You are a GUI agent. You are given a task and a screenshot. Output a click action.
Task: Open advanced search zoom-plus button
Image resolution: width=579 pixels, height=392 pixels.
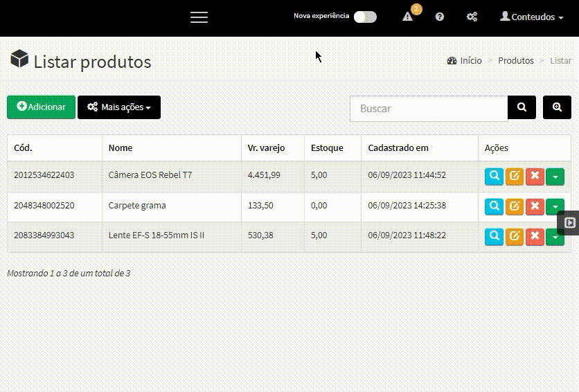[557, 107]
